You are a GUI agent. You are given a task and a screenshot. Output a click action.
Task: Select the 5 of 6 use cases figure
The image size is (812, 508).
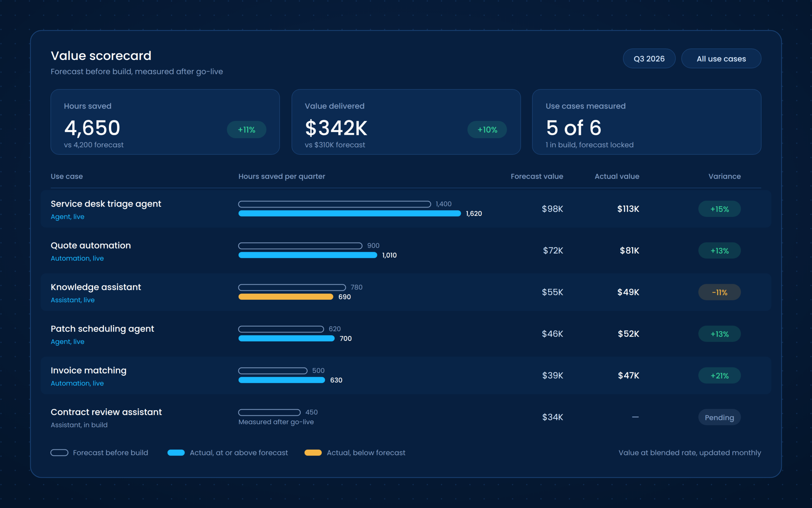coord(573,128)
